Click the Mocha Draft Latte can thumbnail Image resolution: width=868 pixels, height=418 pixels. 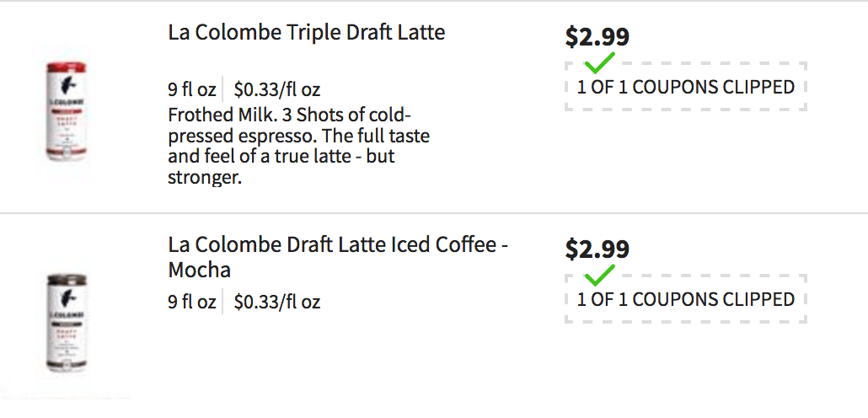coord(66,322)
